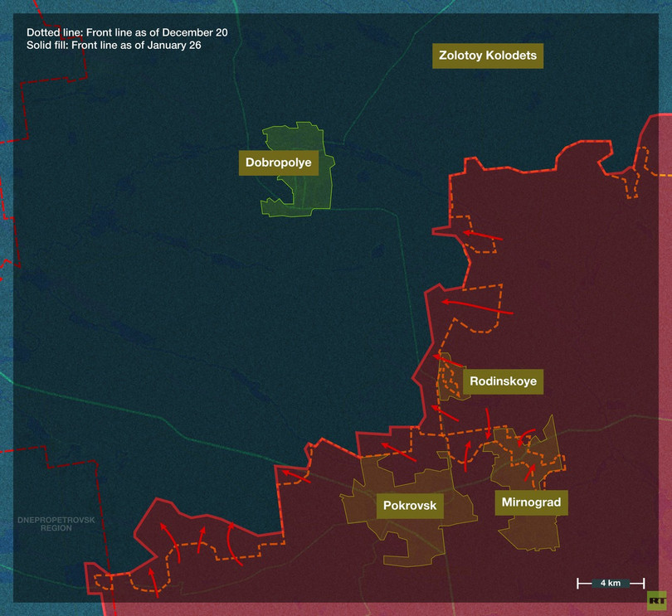Select the long red arrow north of Rodinskoye
The height and width of the screenshot is (616, 672).
(477, 307)
